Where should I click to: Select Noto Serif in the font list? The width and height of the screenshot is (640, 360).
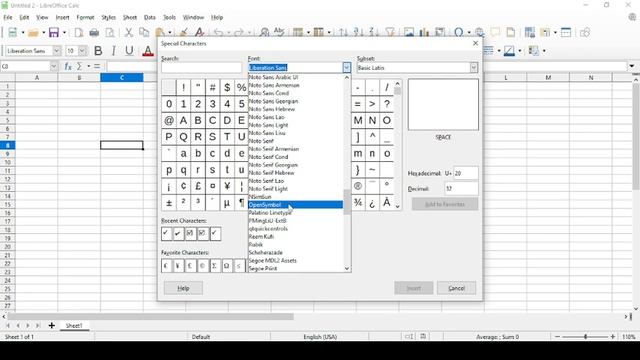click(x=296, y=141)
